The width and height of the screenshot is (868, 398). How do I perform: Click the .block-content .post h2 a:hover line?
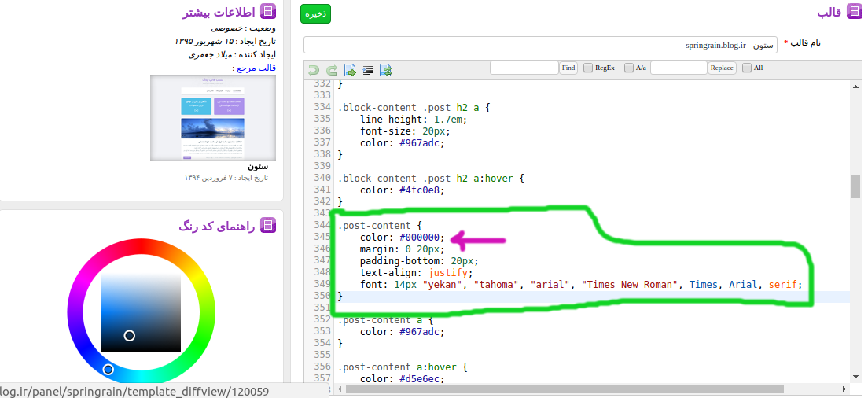pos(431,179)
